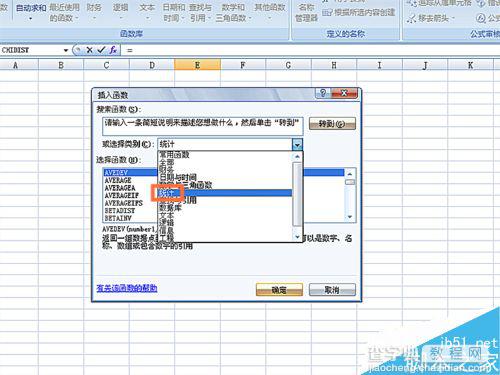Image resolution: width=500 pixels, height=375 pixels.
Task: Click category list scroll up arrow
Action: (x=297, y=156)
